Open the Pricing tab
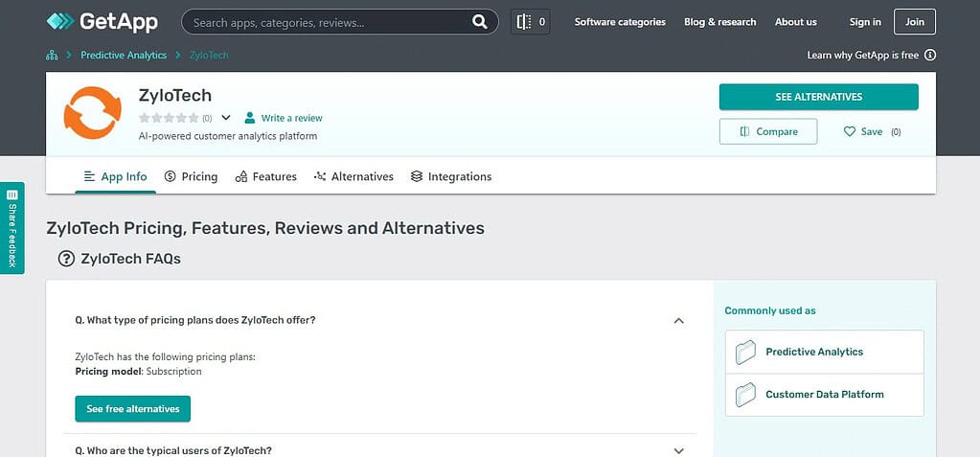 (192, 177)
